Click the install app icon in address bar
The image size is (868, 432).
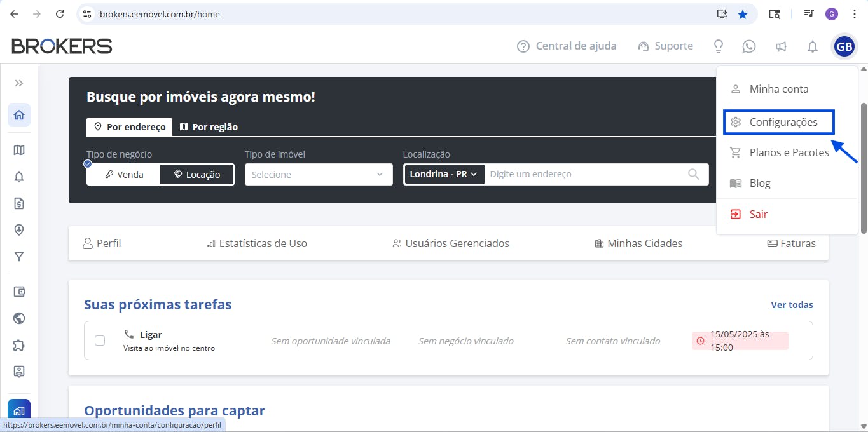(x=722, y=14)
